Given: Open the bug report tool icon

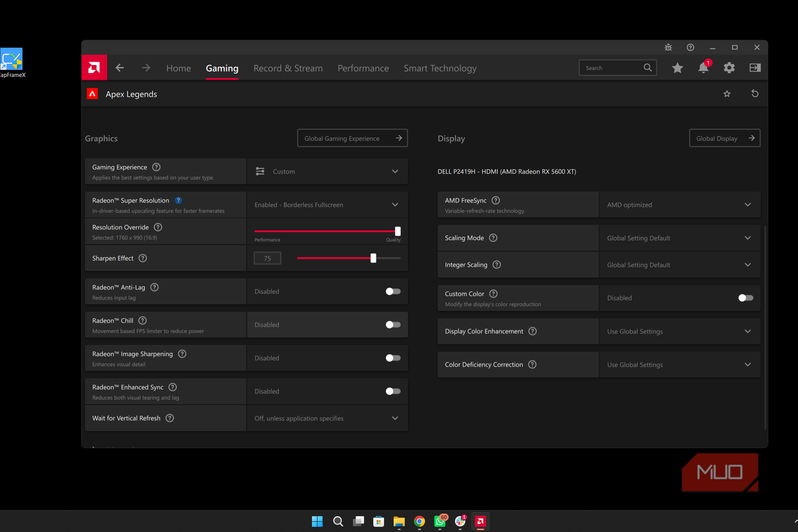Looking at the screenshot, I should 668,47.
